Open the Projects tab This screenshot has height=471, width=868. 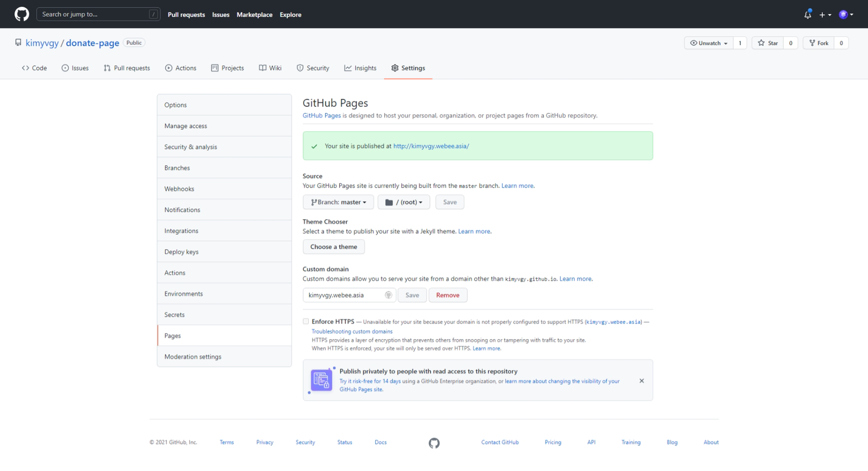point(227,68)
